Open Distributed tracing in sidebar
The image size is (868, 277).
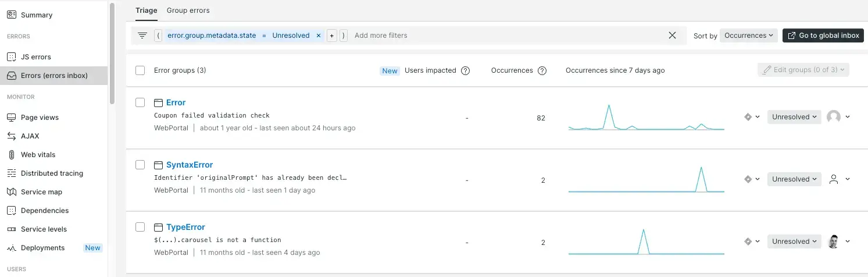point(51,173)
